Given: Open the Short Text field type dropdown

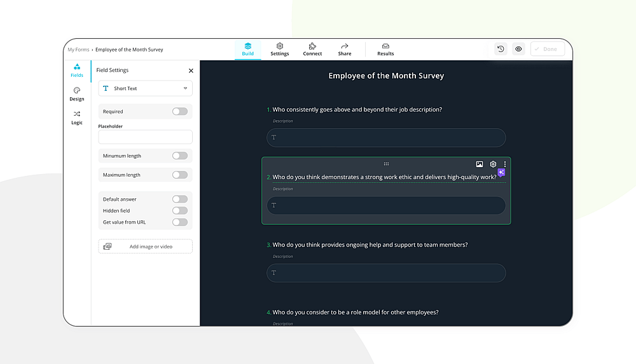Looking at the screenshot, I should coord(145,88).
